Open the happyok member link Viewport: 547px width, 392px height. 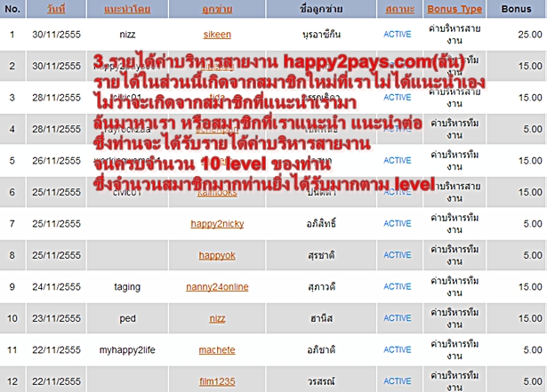click(217, 255)
